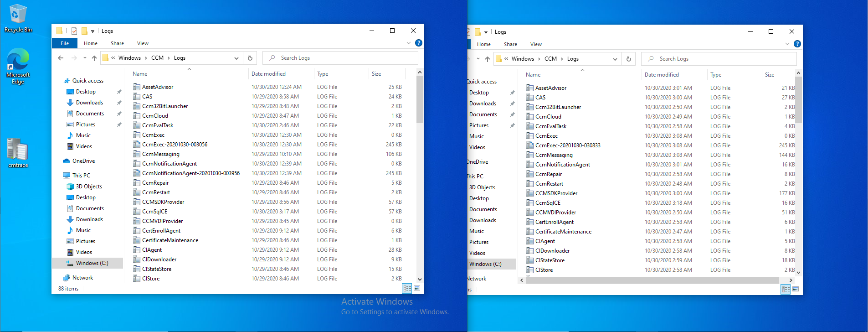Select This PC in left window navigation
The height and width of the screenshot is (332, 868).
[x=81, y=176]
